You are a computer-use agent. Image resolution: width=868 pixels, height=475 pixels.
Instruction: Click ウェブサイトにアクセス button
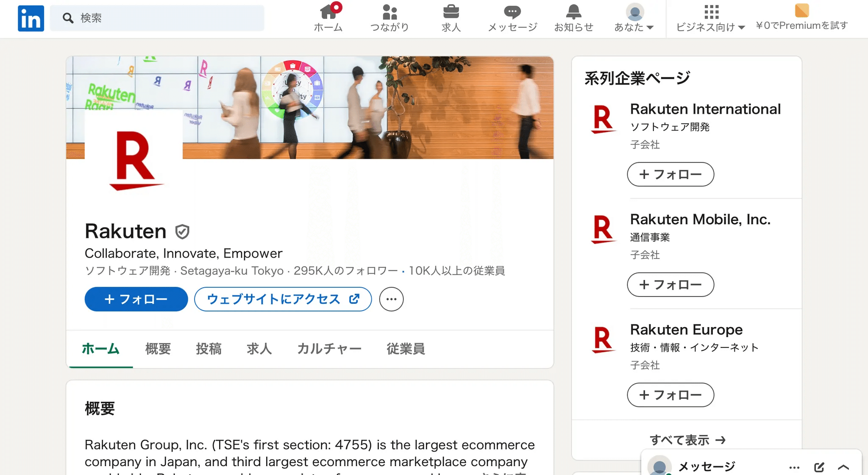[x=283, y=299]
